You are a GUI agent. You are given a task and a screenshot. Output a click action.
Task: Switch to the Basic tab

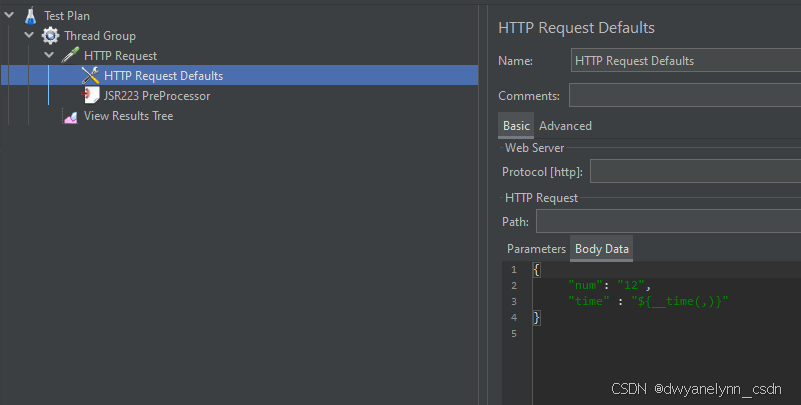(x=516, y=126)
